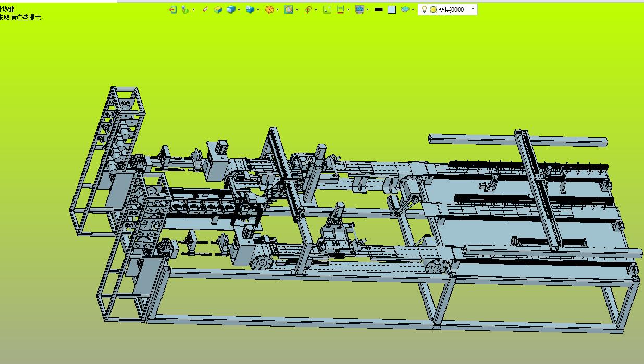Select the red eraser-brush tool icon
The width and height of the screenshot is (644, 364).
[205, 9]
